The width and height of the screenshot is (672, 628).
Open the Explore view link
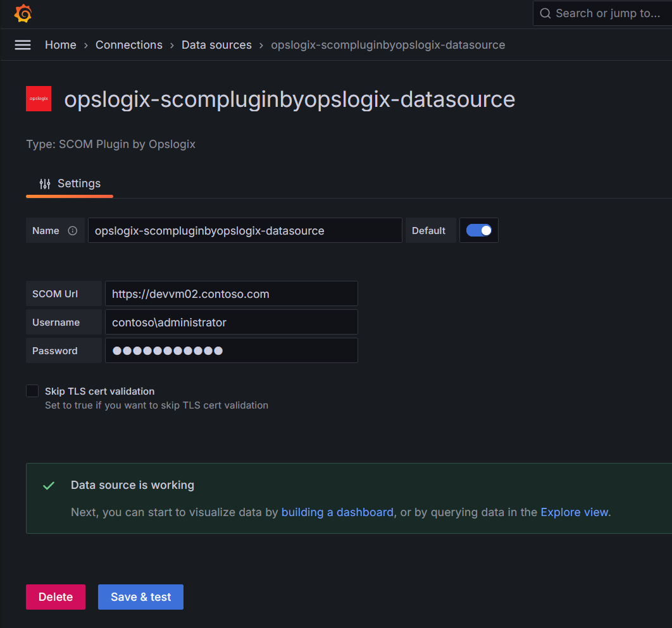tap(574, 512)
